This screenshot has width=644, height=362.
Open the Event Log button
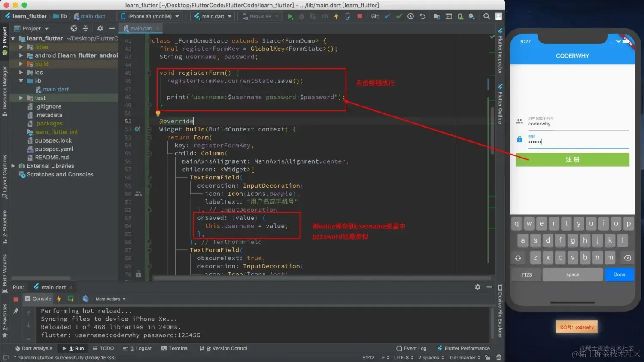pos(411,348)
